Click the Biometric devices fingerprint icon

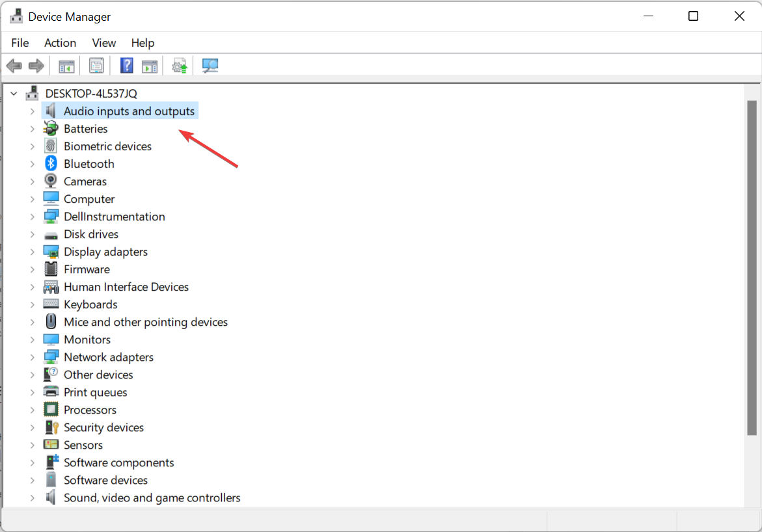pyautogui.click(x=51, y=146)
